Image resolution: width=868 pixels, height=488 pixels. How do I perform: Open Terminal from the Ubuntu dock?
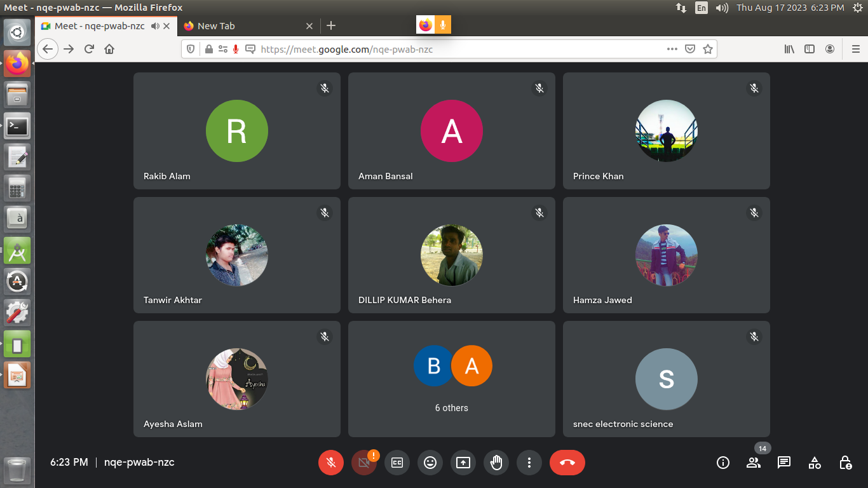point(17,126)
